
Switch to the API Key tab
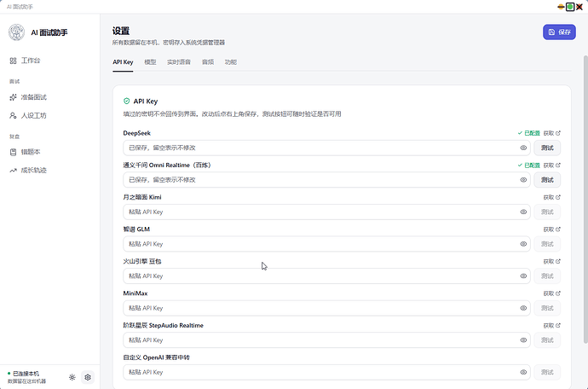coord(123,62)
